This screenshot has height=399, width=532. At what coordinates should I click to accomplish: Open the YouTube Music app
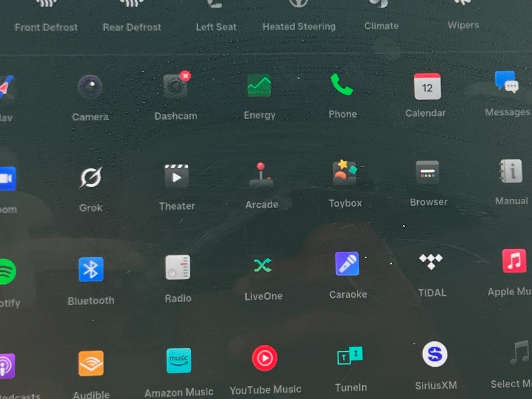265,358
